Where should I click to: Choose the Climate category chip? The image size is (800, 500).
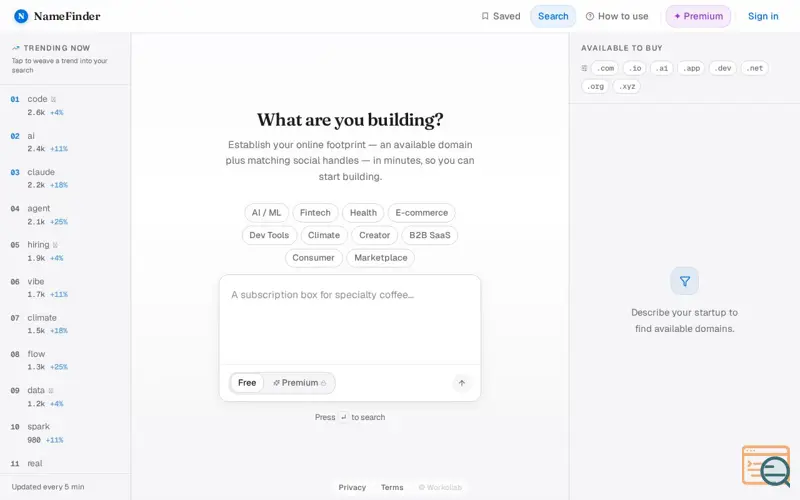324,235
